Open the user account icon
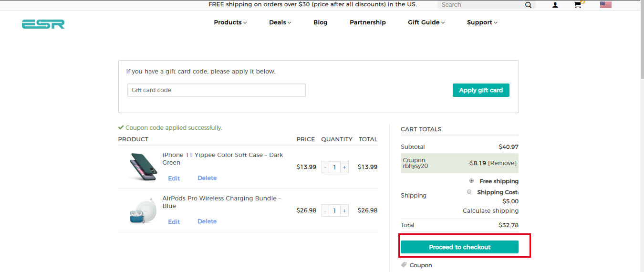Screen dimensions: 644x272 coord(555,5)
